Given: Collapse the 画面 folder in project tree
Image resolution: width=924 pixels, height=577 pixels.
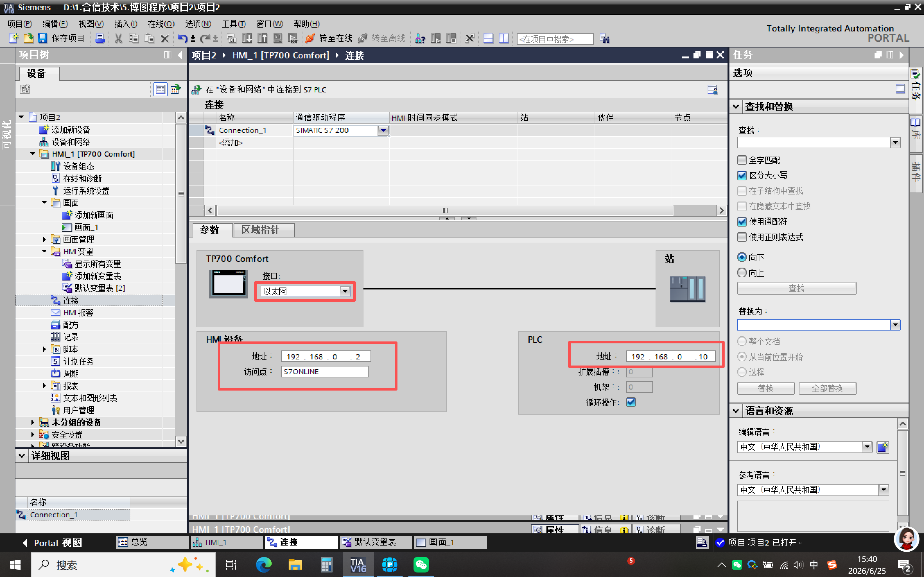Looking at the screenshot, I should pos(44,202).
